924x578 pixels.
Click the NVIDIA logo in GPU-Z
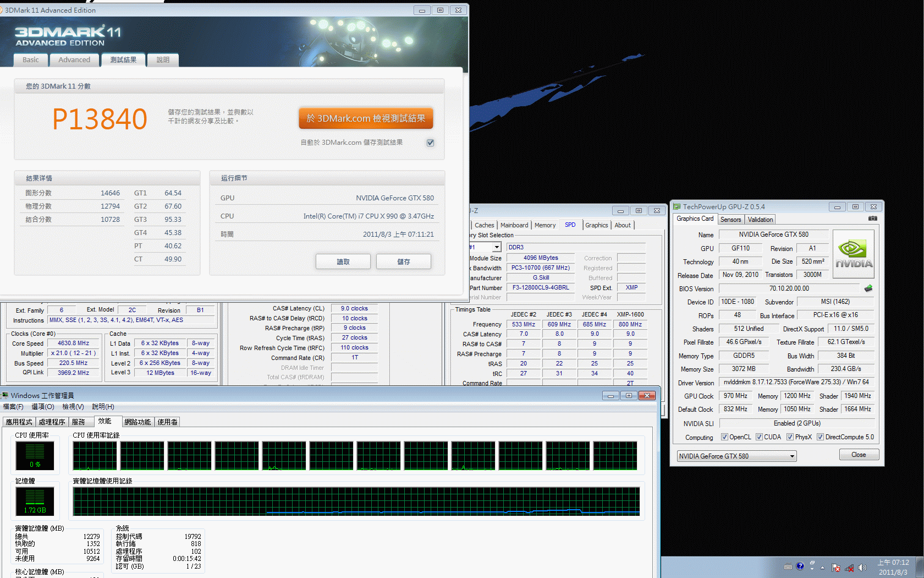coord(854,254)
